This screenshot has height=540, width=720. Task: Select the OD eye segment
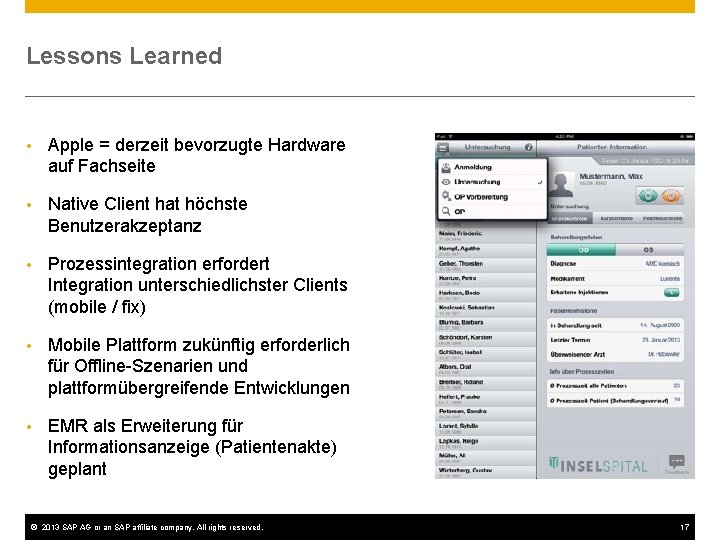tap(581, 250)
